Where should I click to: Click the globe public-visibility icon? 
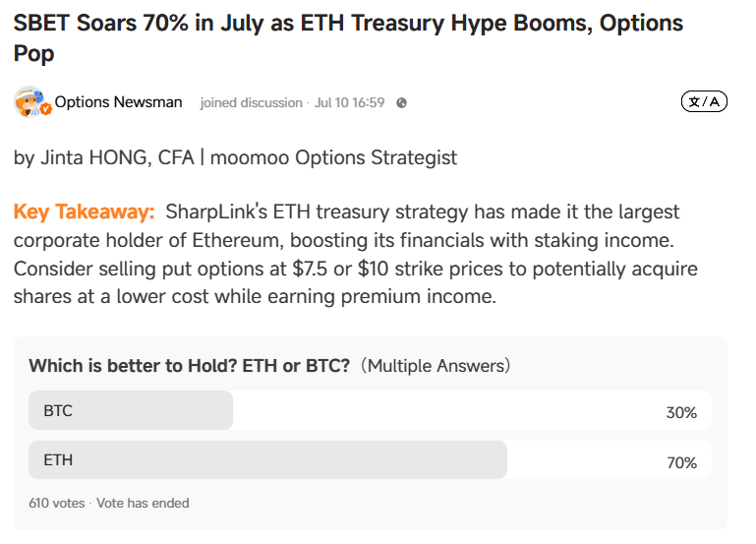(401, 102)
